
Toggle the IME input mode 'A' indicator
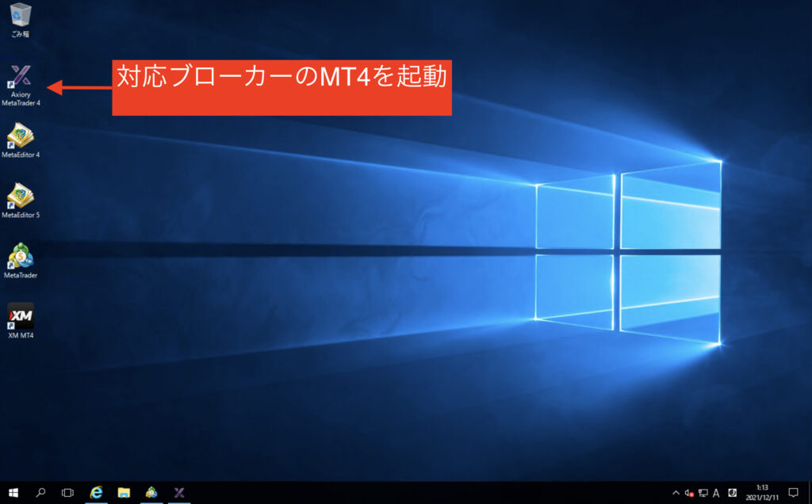click(x=716, y=492)
